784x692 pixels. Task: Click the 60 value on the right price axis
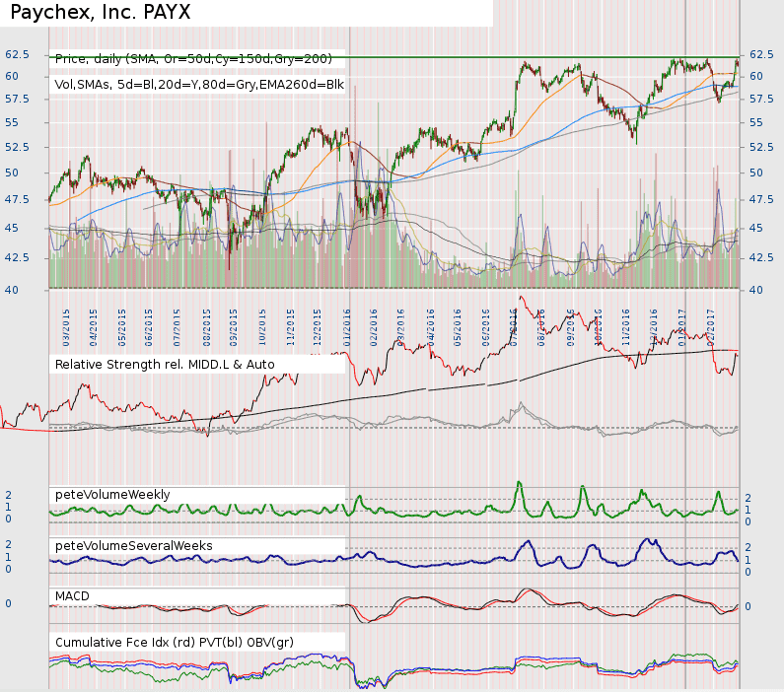pos(756,76)
